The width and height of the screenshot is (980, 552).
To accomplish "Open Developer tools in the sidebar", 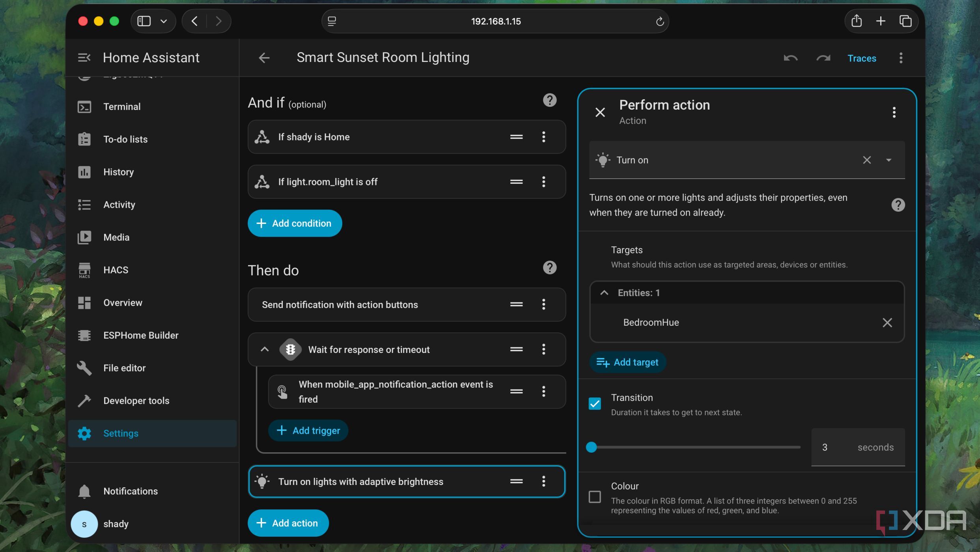I will point(152,401).
